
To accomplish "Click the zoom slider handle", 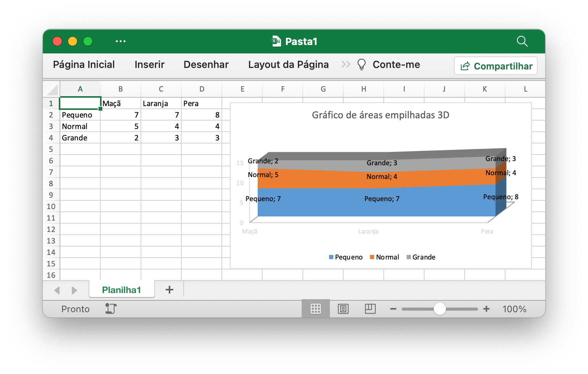I will 440,309.
